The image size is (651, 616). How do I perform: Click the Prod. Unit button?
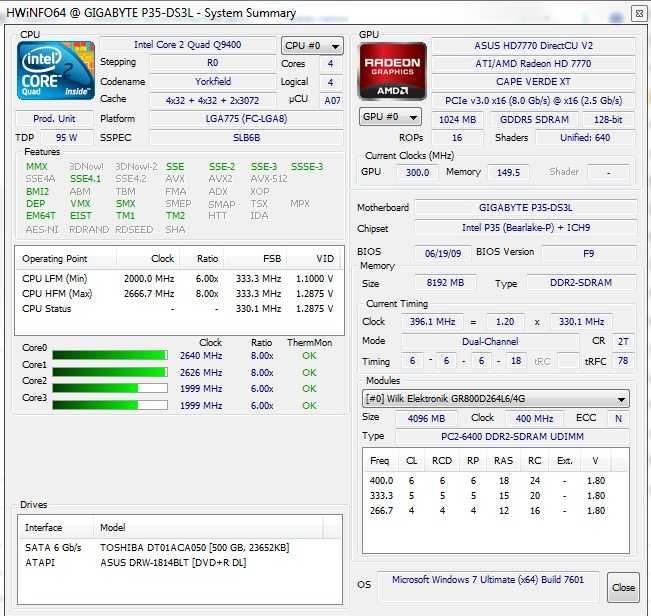coord(54,119)
